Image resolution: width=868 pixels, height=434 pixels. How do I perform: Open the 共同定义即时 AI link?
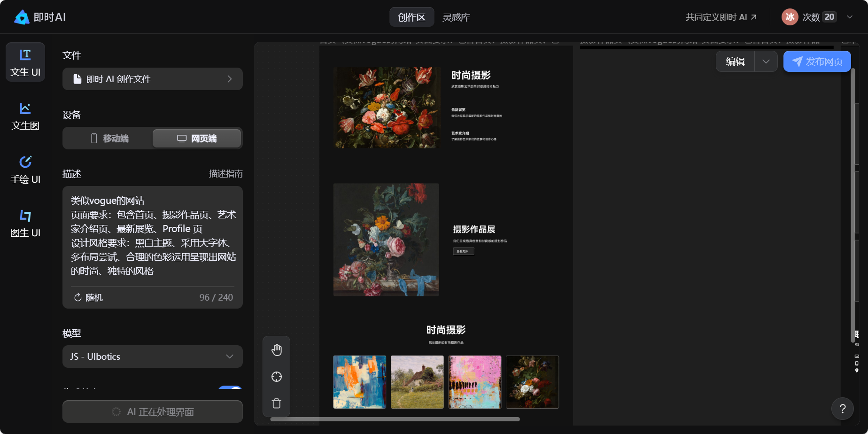pyautogui.click(x=721, y=17)
